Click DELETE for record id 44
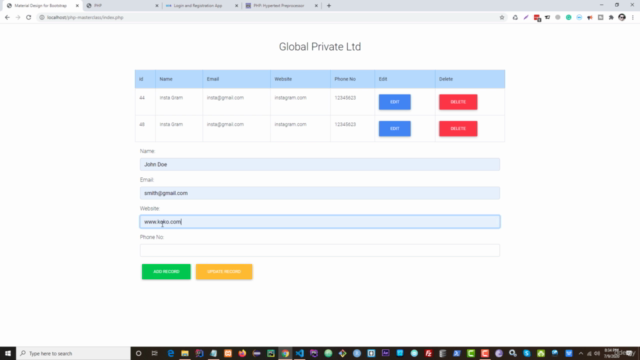 pos(458,102)
